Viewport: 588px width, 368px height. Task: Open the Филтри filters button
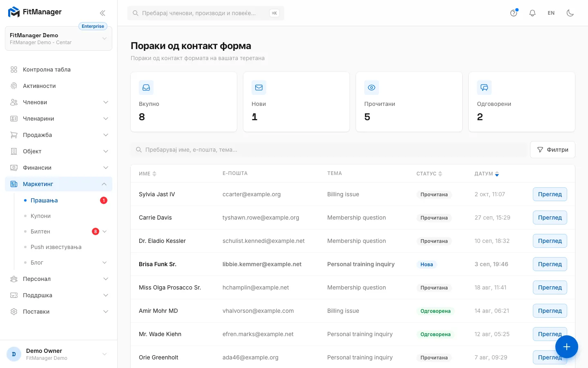tap(552, 150)
